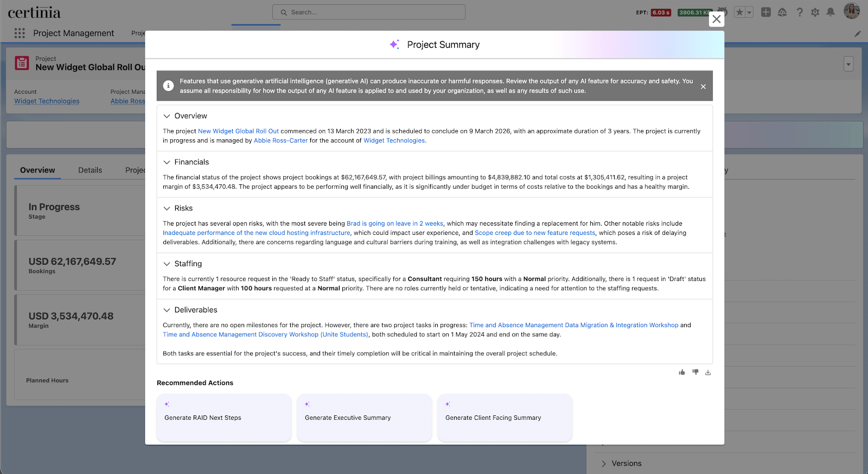Click the thumbs down feedback icon
Viewport: 868px width, 474px height.
tap(695, 372)
